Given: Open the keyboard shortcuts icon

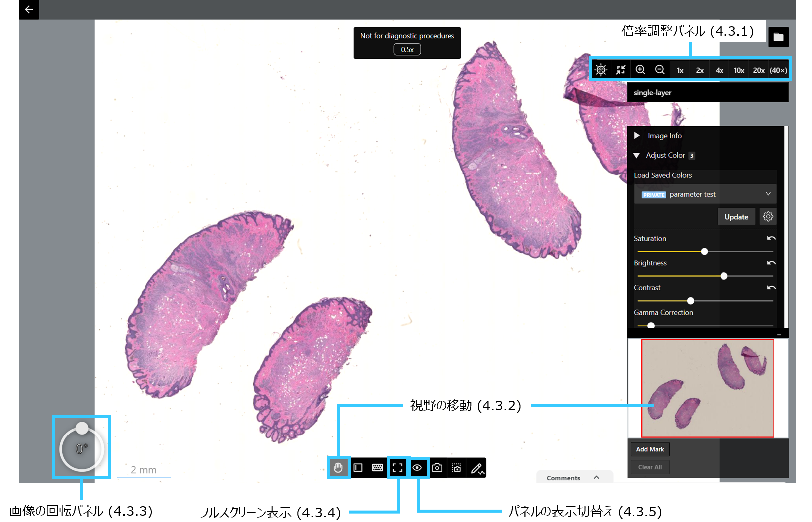Looking at the screenshot, I should [x=377, y=468].
